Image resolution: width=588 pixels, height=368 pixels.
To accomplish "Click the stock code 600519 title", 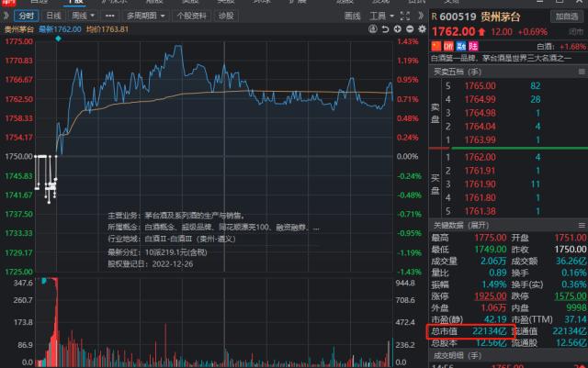I will 458,17.
